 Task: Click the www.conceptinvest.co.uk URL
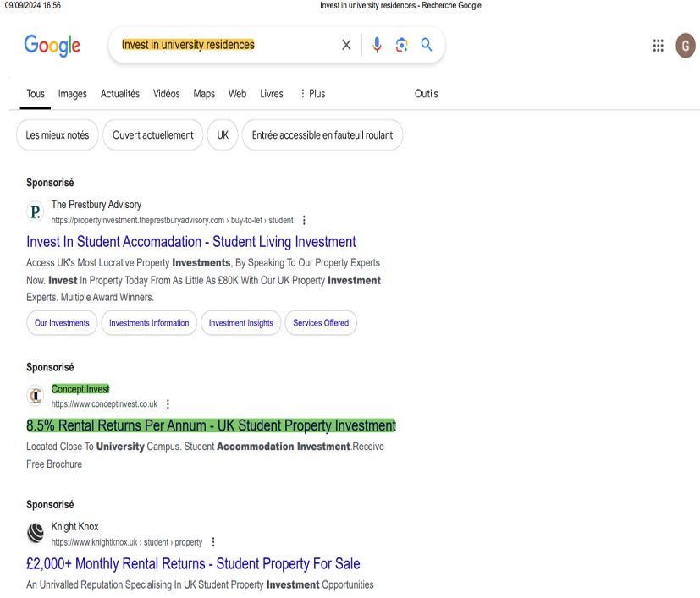click(104, 403)
